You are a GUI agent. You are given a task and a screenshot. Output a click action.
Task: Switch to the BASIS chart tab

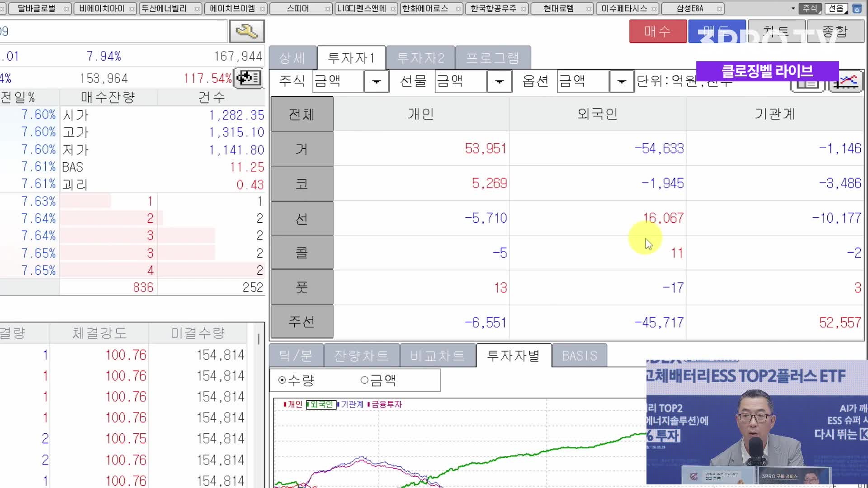point(579,356)
